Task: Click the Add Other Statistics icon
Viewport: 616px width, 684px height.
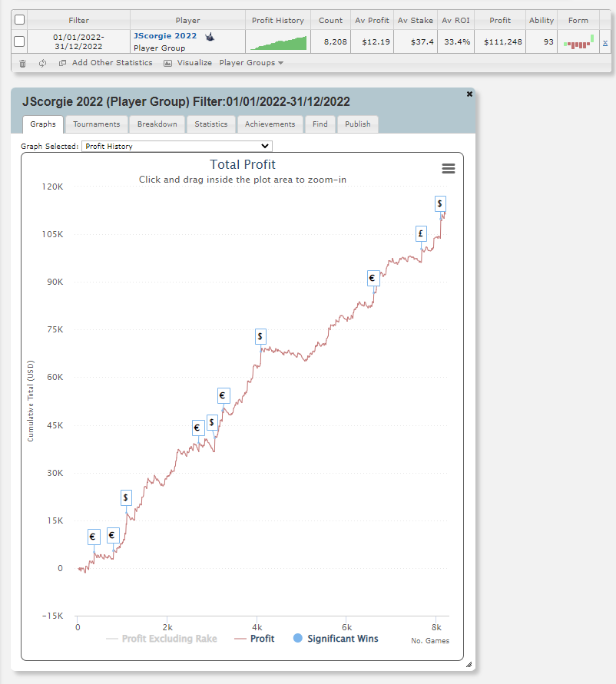Action: [x=63, y=63]
